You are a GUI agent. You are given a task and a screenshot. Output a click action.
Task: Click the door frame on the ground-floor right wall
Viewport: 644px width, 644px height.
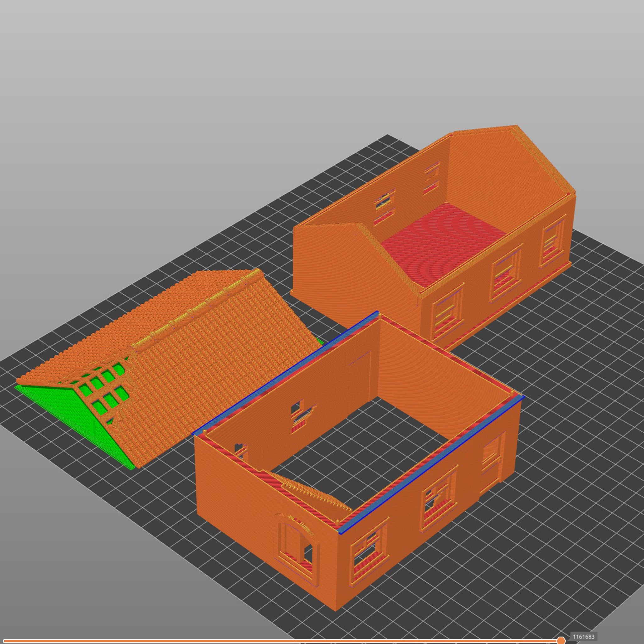(x=493, y=456)
